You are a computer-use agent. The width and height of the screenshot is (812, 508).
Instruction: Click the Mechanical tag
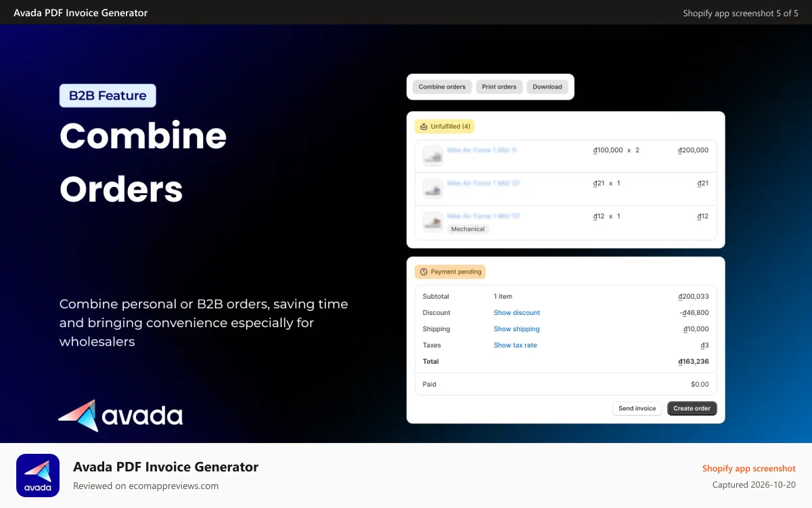point(468,229)
